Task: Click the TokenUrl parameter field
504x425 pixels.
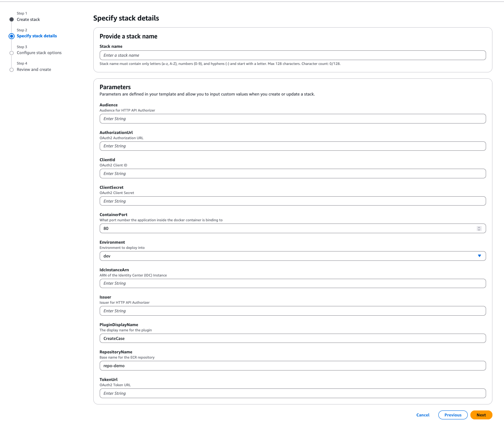Action: [293, 393]
